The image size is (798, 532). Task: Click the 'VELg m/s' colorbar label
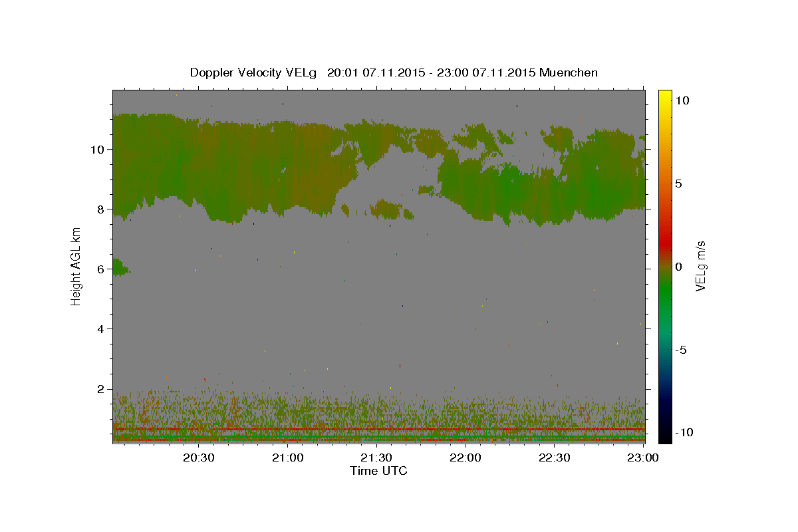(x=700, y=266)
